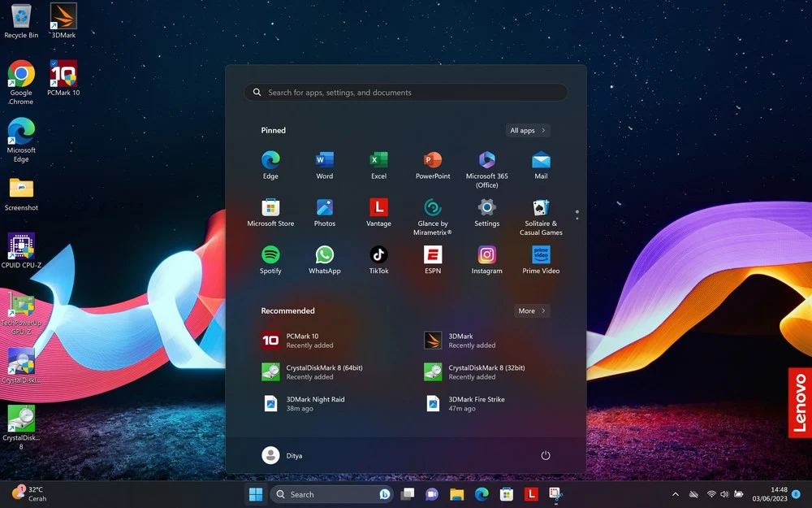Launch Instagram from the Start menu
Image resolution: width=812 pixels, height=508 pixels.
point(486,260)
